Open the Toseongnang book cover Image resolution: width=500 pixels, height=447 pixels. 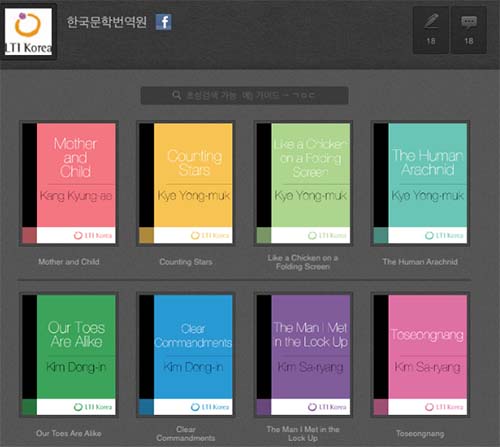click(x=420, y=355)
